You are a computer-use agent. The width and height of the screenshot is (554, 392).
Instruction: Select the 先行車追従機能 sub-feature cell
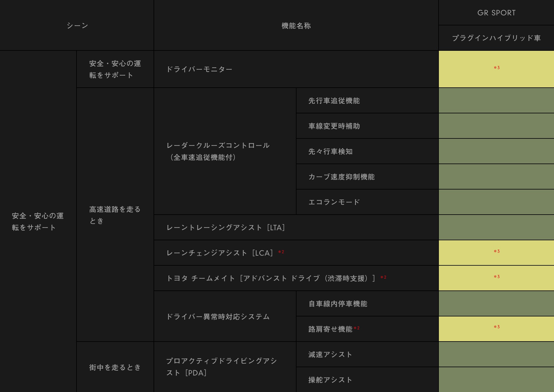point(334,101)
